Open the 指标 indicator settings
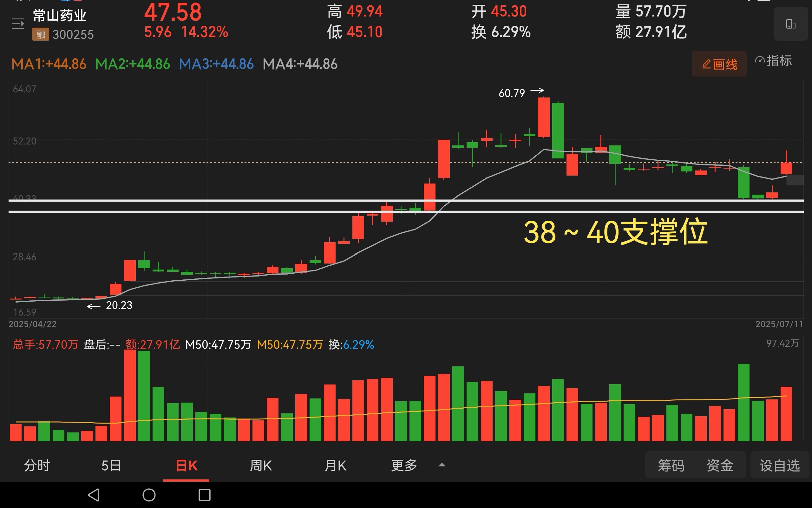The width and height of the screenshot is (812, 508). coord(773,61)
